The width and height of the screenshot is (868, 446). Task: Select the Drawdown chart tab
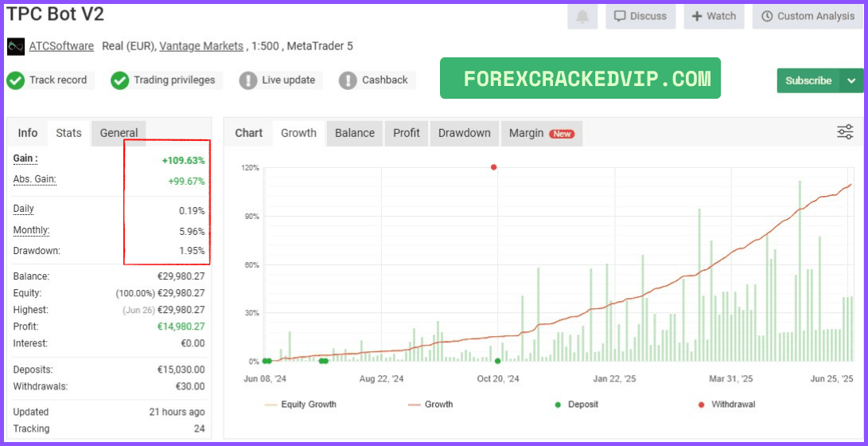tap(465, 133)
